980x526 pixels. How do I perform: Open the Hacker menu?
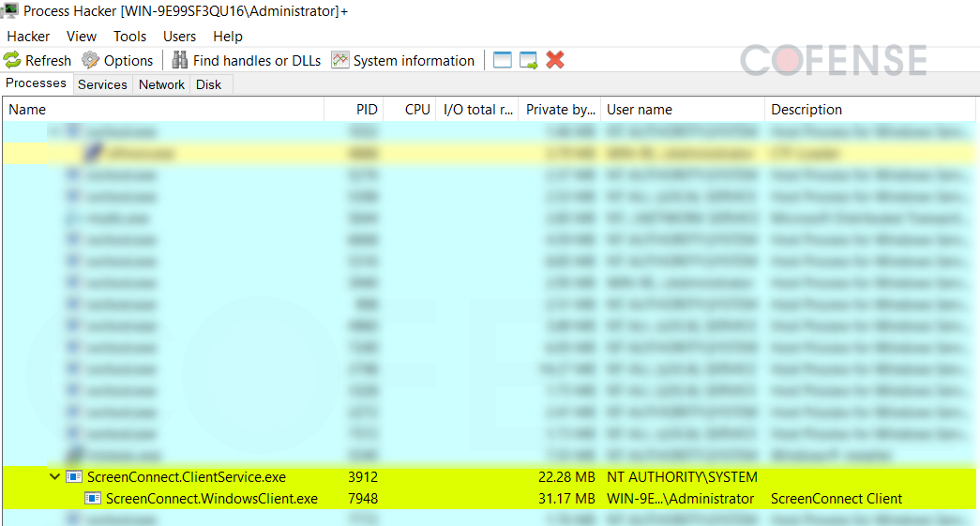click(x=28, y=37)
